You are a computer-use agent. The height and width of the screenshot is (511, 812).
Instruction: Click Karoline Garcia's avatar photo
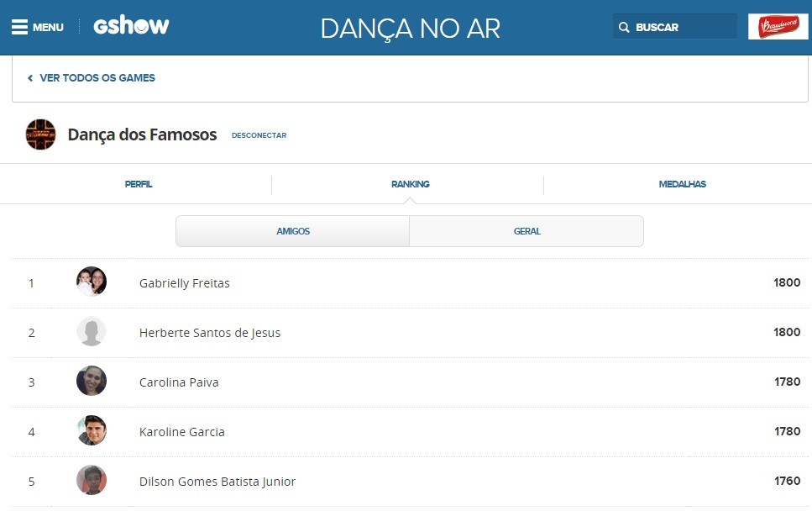(92, 431)
